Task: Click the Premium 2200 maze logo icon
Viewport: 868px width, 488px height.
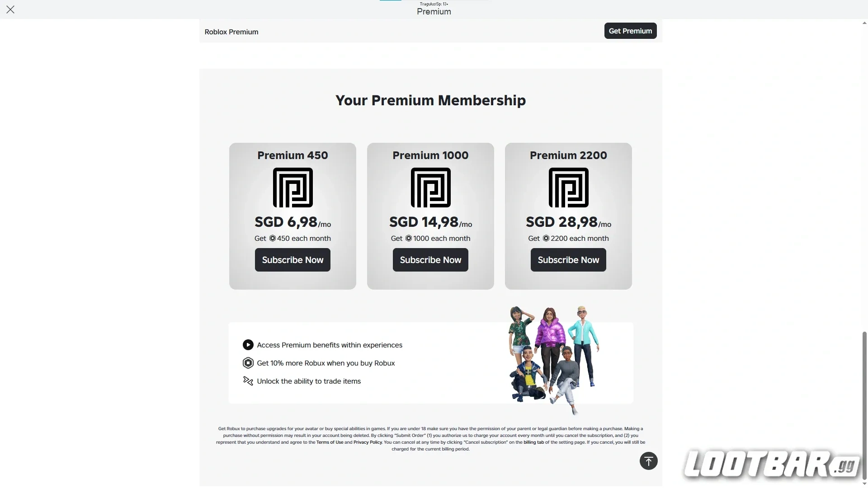Action: (x=568, y=188)
